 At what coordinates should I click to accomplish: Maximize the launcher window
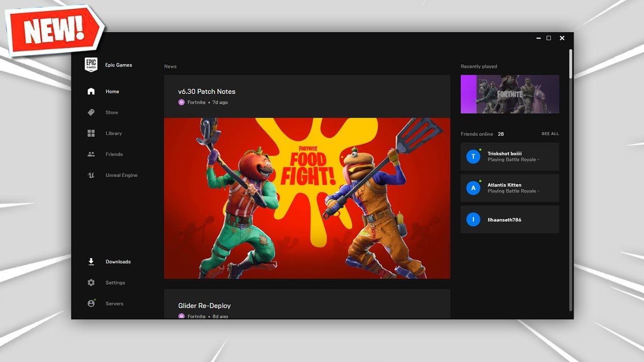point(548,38)
